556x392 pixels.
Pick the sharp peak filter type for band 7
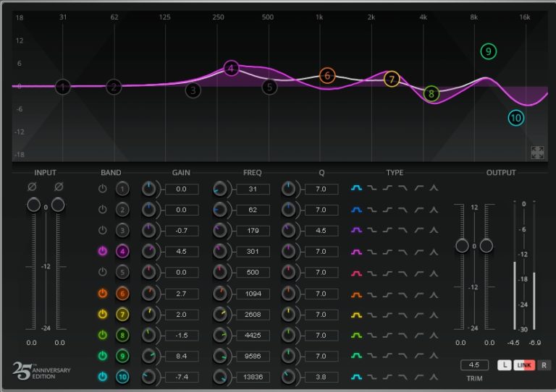(434, 315)
